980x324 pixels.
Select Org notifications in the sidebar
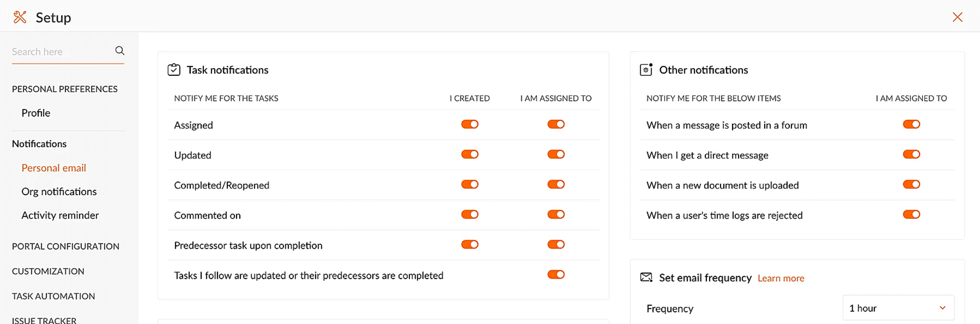point(59,191)
